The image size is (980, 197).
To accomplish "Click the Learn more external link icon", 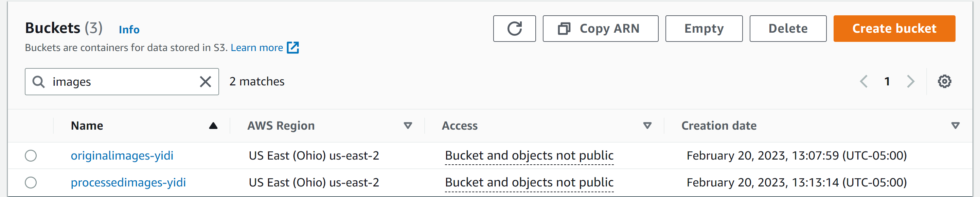I will pos(292,48).
